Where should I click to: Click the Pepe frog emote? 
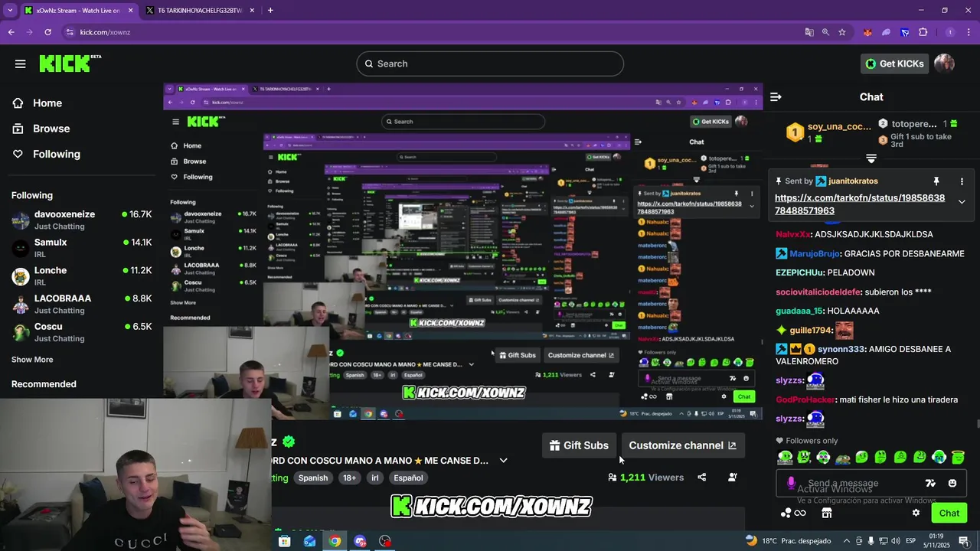(842, 458)
